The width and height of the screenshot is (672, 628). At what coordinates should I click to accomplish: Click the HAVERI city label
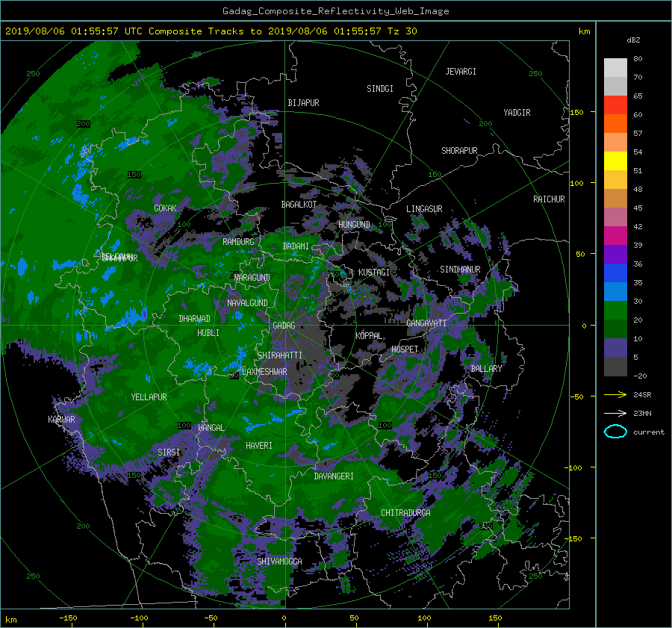(x=259, y=446)
